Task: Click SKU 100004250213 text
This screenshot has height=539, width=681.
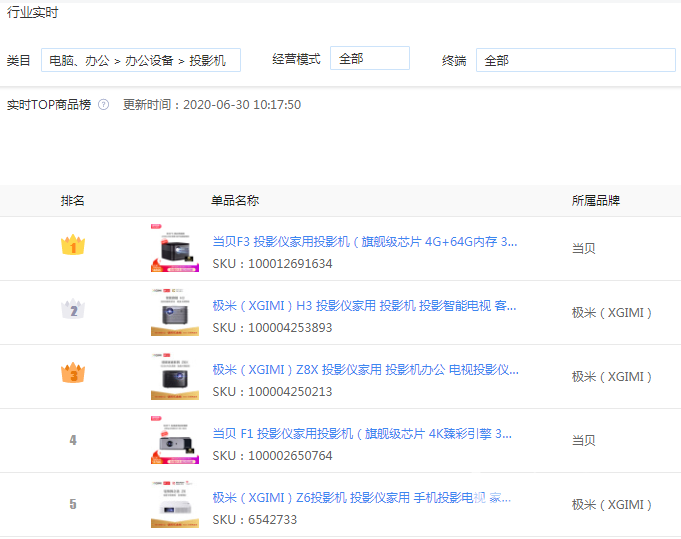Action: point(272,392)
